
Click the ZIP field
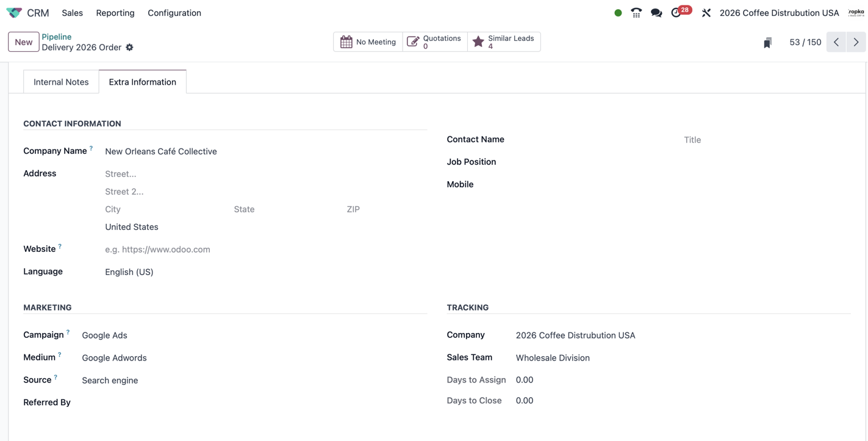tap(386, 209)
